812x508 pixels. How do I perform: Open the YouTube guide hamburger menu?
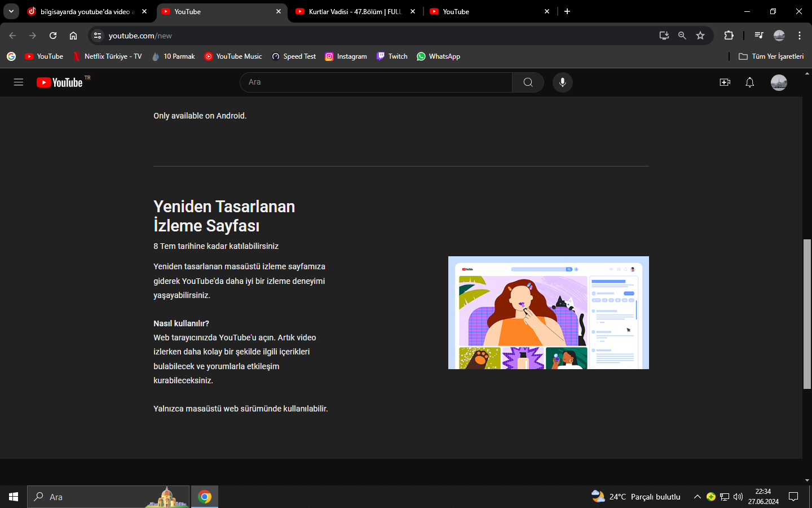coord(19,82)
